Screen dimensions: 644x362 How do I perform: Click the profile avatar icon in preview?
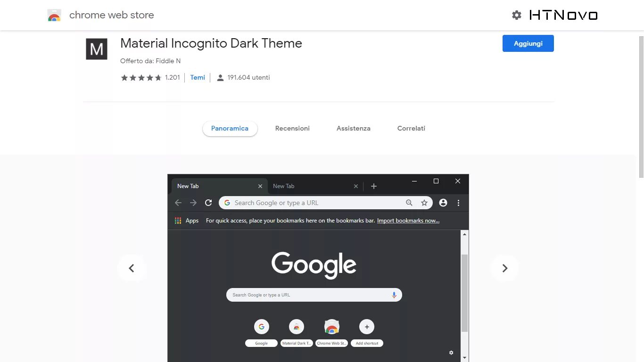[x=443, y=203]
